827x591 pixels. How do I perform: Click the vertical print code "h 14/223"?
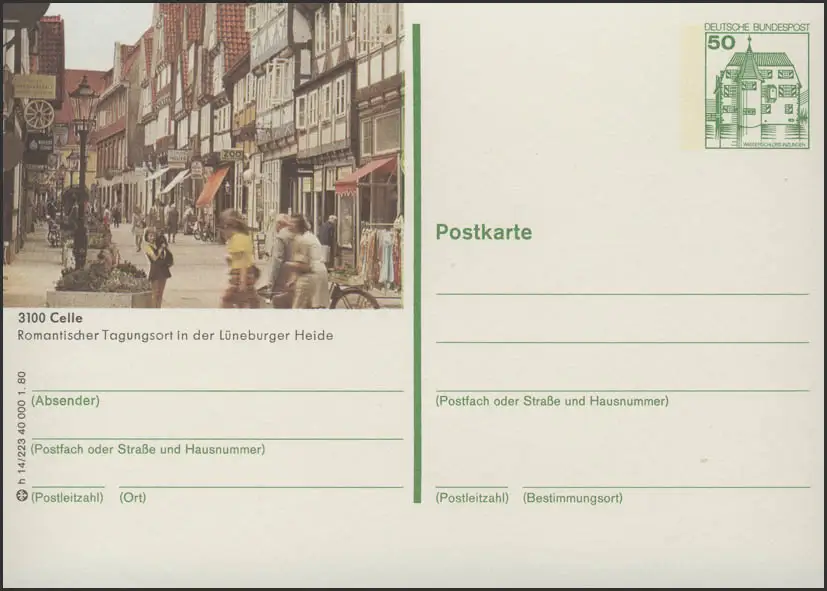(x=22, y=430)
